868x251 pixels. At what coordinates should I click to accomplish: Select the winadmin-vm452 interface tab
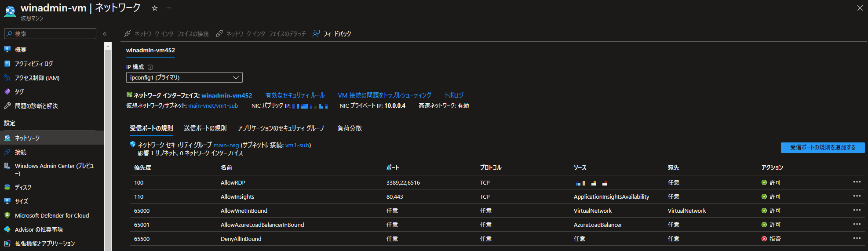point(150,51)
